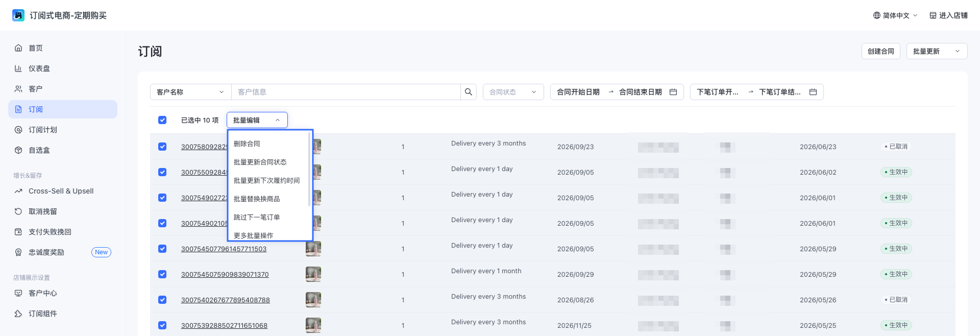This screenshot has height=336, width=980.
Task: Open the 首页 home icon in the sidebar
Action: point(18,48)
